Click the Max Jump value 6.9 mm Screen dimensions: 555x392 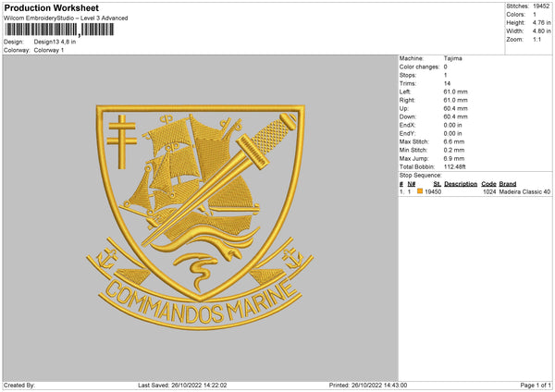pos(454,158)
